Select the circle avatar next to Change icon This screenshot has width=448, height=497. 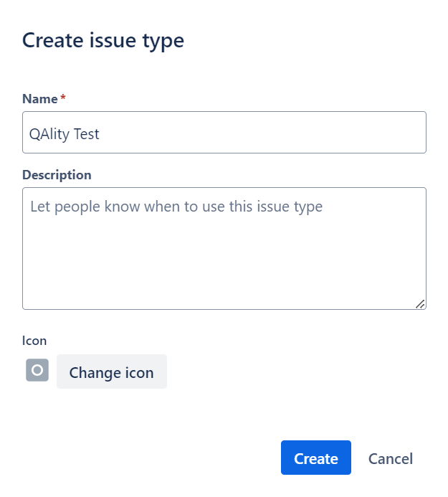point(37,370)
